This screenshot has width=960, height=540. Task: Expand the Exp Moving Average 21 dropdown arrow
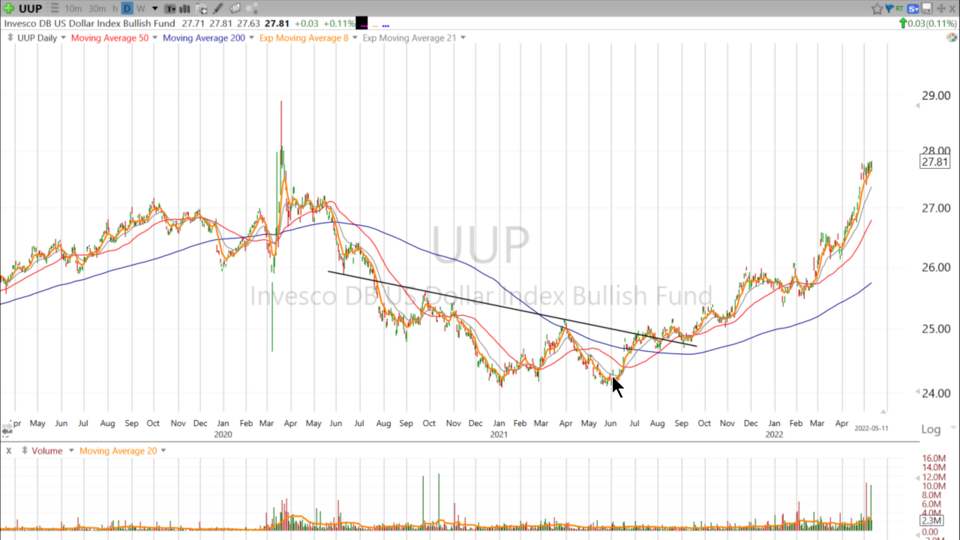[x=463, y=37]
